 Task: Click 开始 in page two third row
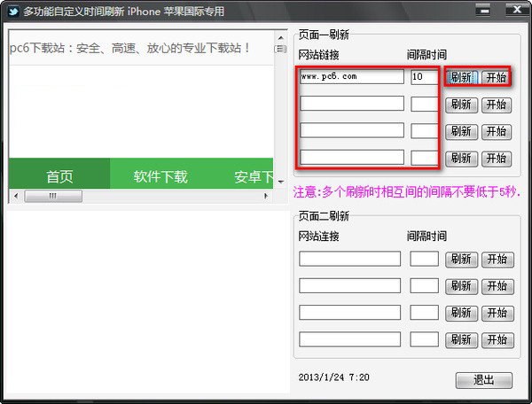497,314
